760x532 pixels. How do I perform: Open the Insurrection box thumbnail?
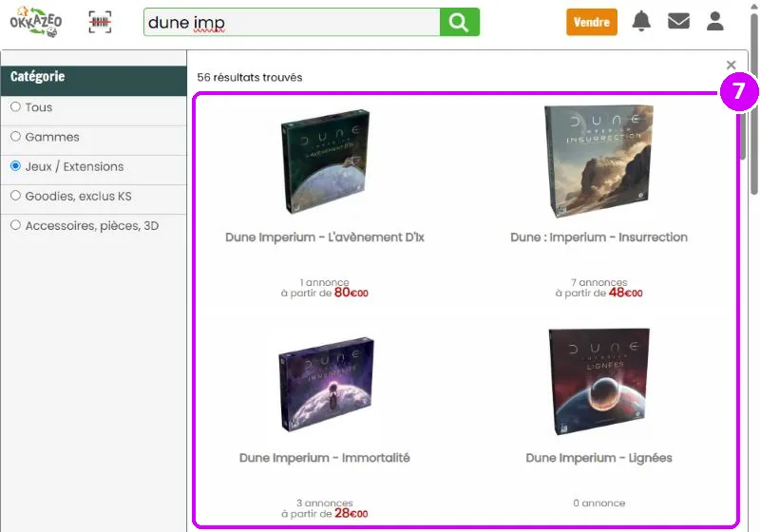coord(599,161)
